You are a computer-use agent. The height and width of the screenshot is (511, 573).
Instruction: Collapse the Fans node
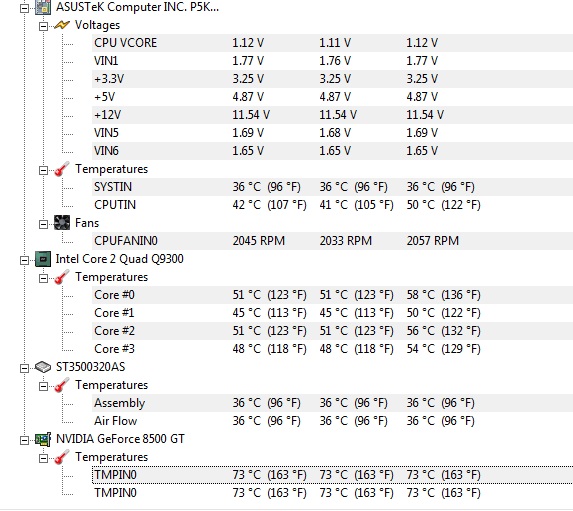click(43, 224)
